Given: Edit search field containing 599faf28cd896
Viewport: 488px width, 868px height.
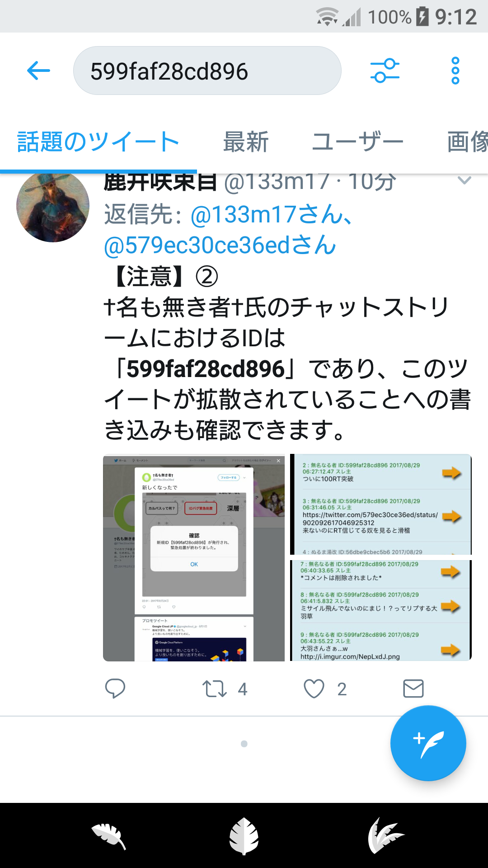Looking at the screenshot, I should pyautogui.click(x=207, y=71).
